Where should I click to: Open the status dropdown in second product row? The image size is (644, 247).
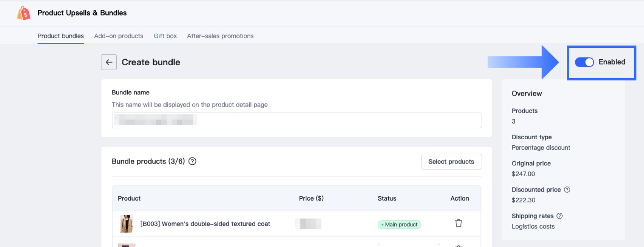[408, 245]
